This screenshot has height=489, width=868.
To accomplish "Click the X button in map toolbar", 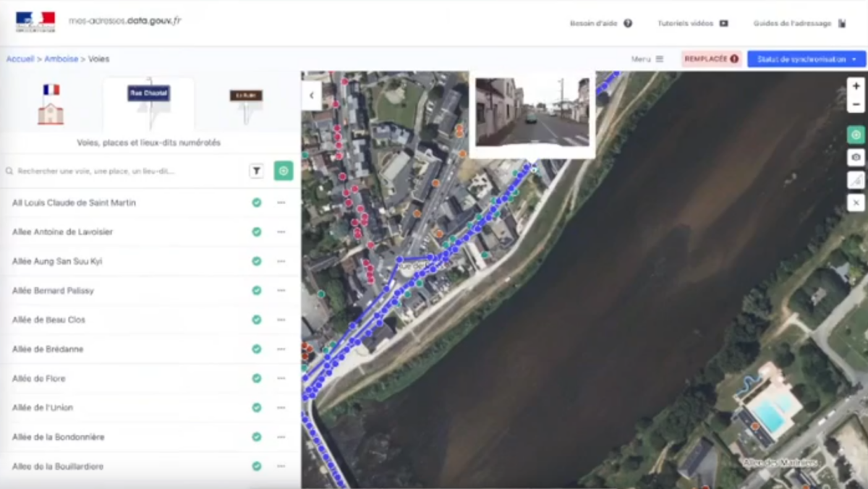I will click(x=856, y=203).
